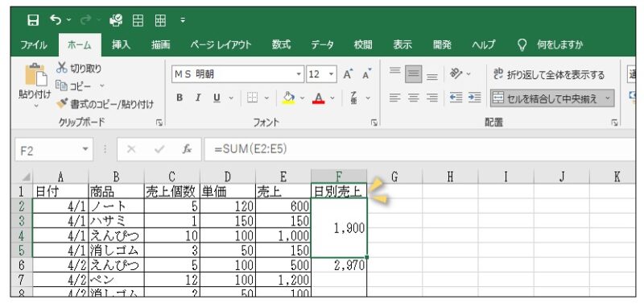Open the clipboard group dialog launcher
The width and height of the screenshot is (644, 308).
159,123
